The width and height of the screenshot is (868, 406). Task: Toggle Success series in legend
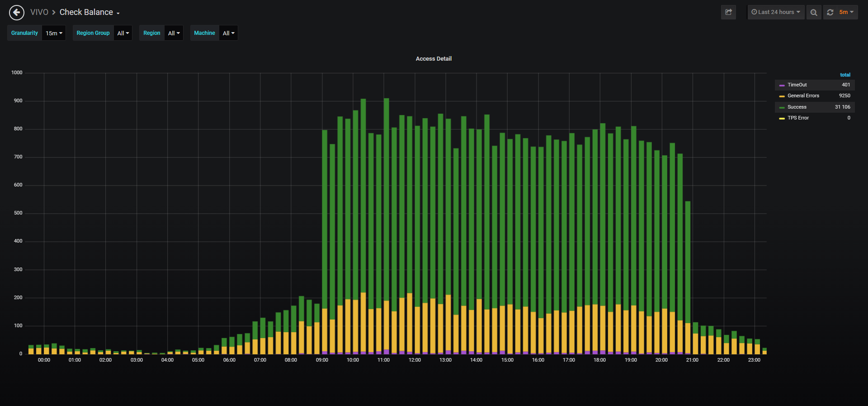point(797,107)
